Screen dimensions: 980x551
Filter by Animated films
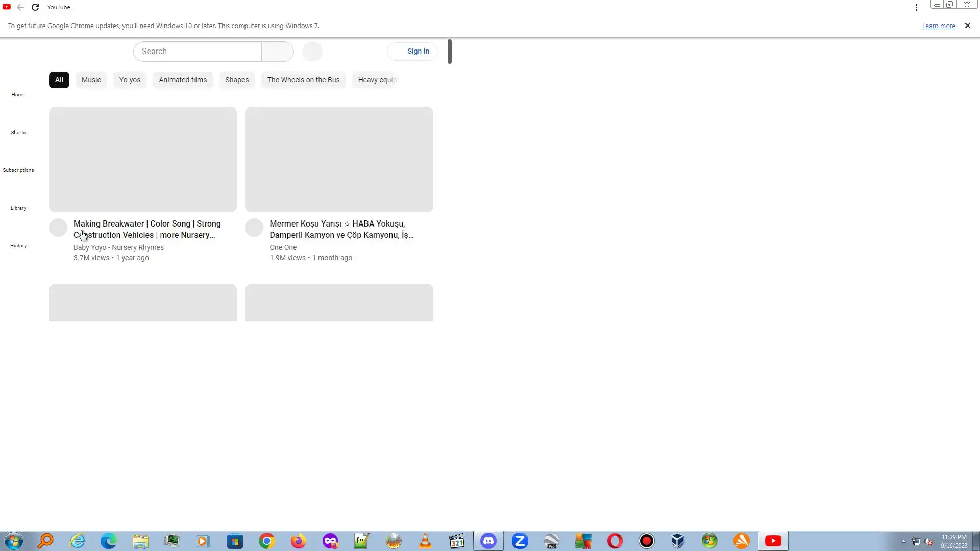(x=183, y=80)
